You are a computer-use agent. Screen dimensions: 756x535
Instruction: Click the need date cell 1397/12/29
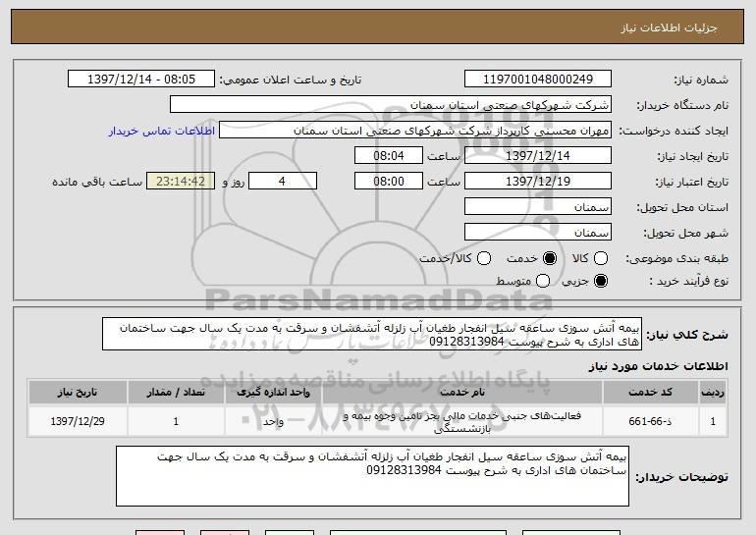(78, 421)
